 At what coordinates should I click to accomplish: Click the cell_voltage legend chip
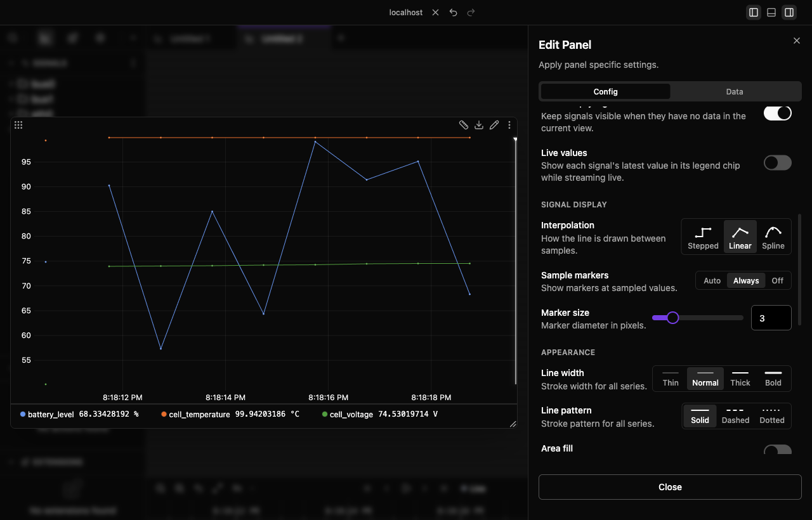click(x=380, y=414)
